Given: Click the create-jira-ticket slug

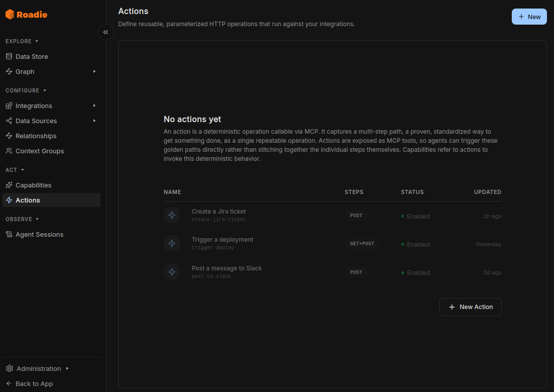Looking at the screenshot, I should [219, 220].
